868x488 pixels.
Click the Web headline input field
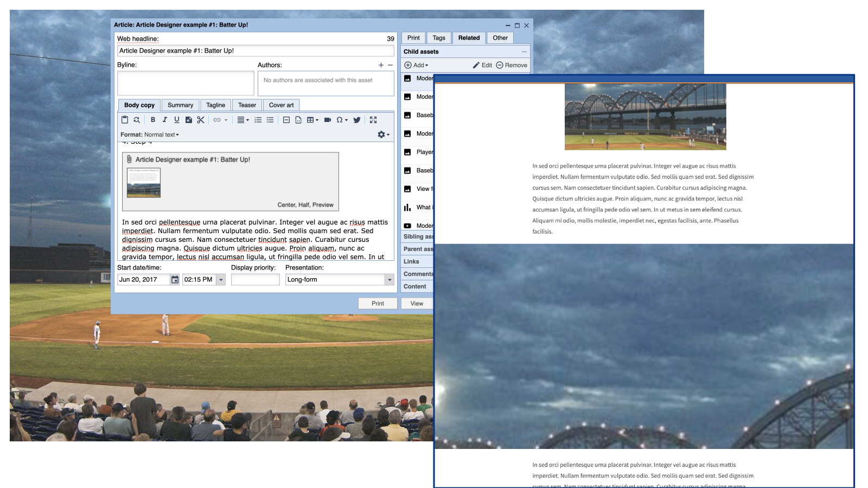pyautogui.click(x=256, y=51)
